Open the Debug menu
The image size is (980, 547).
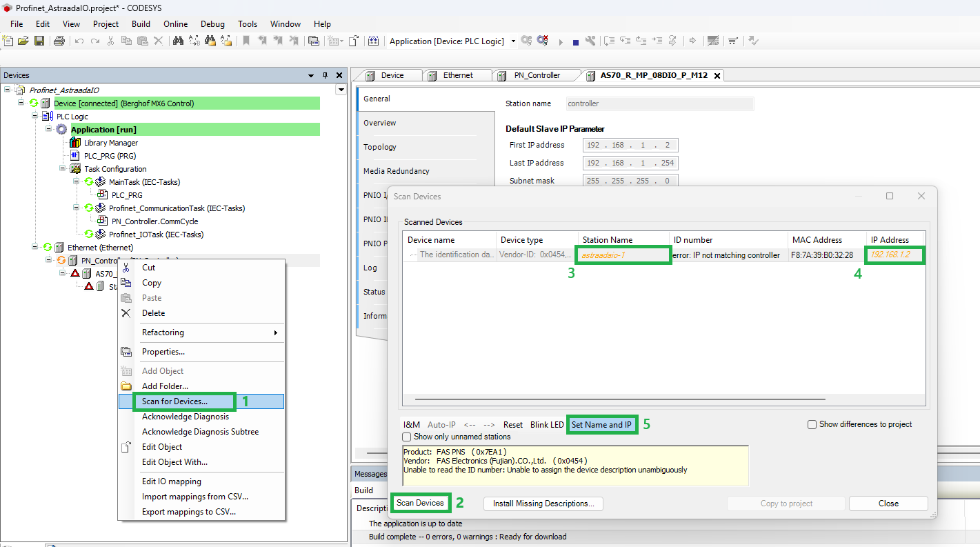coord(212,24)
